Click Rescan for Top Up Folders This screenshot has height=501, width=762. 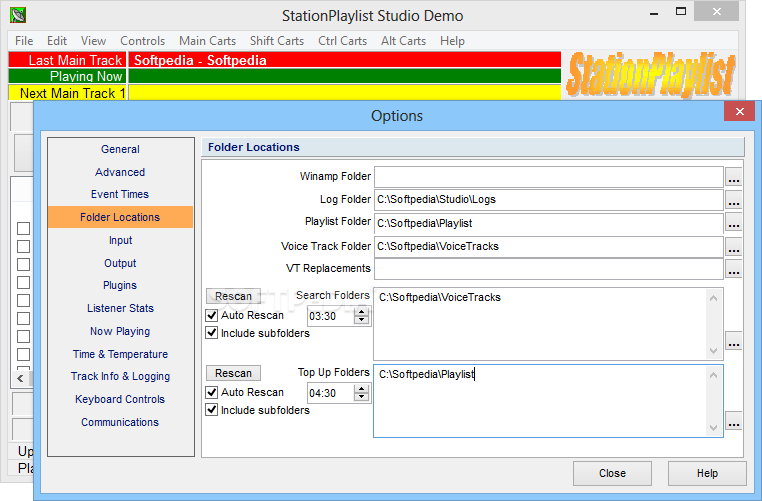tap(233, 373)
